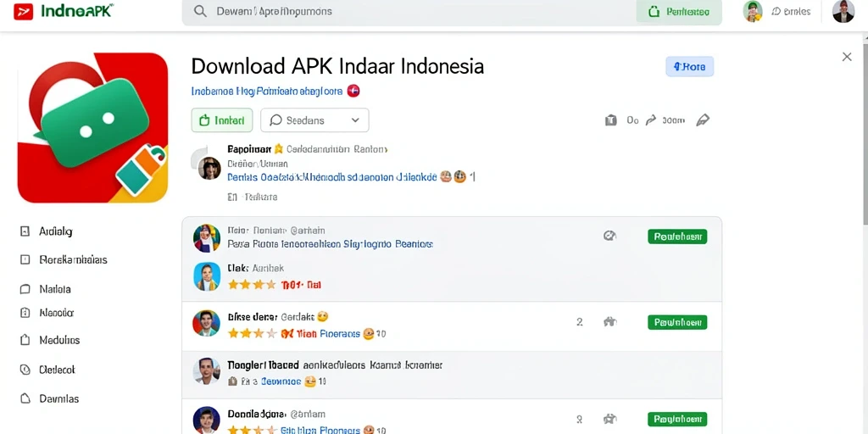Open the Floerans link in Gerdake row

pos(339,334)
